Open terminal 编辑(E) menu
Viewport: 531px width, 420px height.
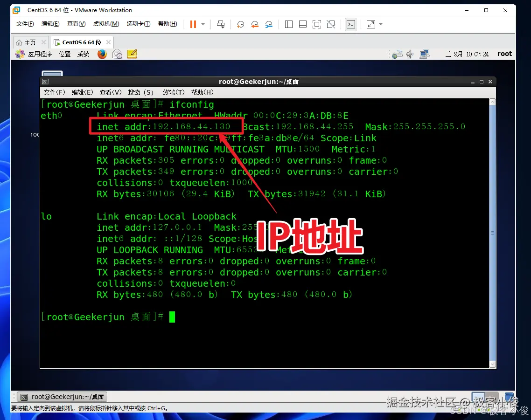tap(82, 92)
